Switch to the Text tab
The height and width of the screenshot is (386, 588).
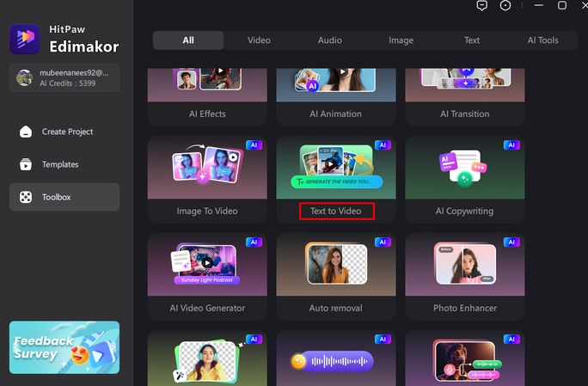pos(472,40)
